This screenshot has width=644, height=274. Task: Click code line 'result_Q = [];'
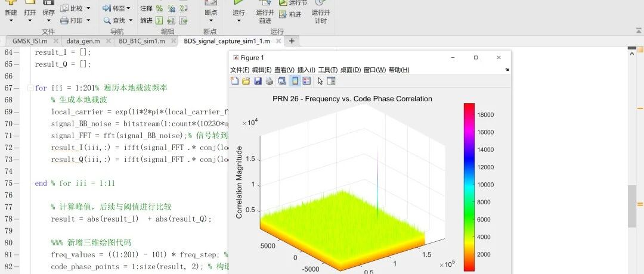(x=63, y=64)
